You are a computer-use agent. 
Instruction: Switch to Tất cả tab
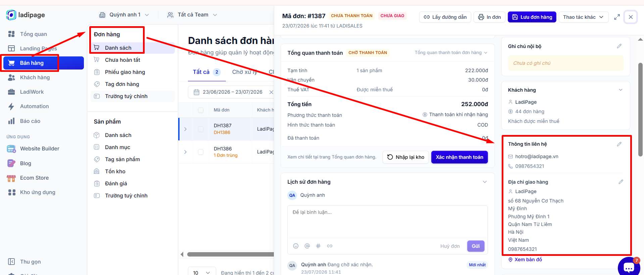point(206,72)
